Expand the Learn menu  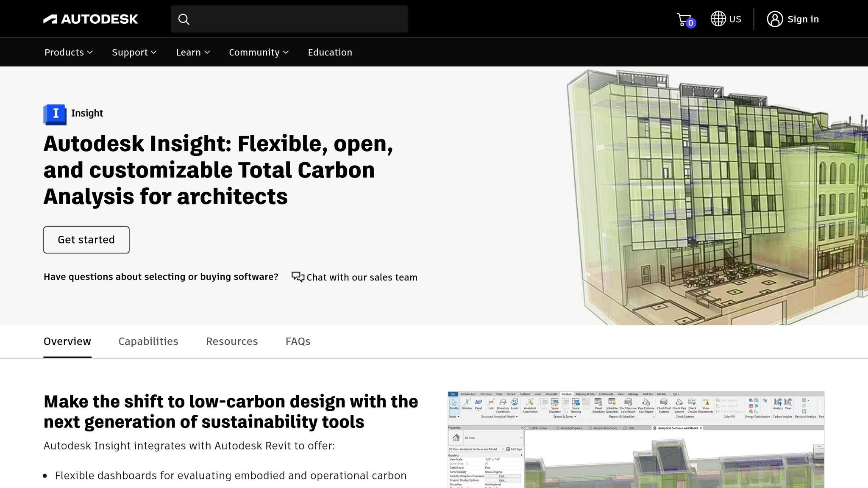[193, 52]
